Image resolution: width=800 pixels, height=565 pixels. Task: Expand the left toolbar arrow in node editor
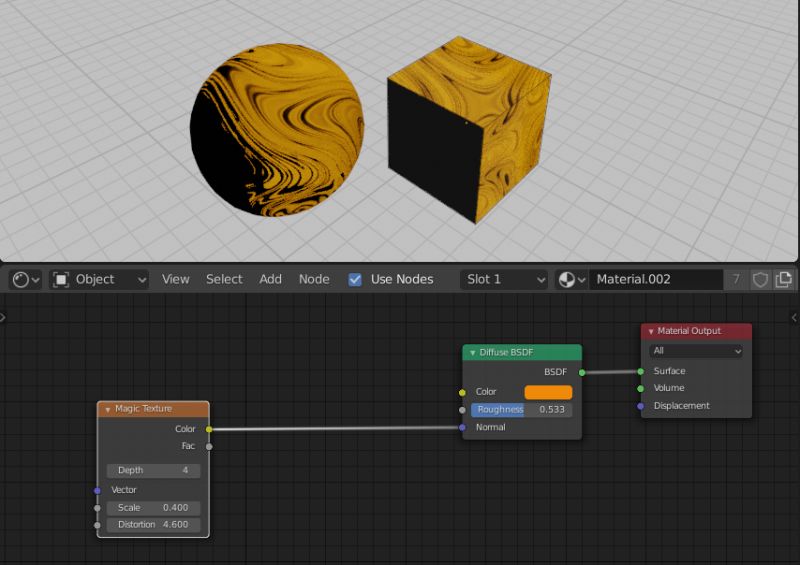click(x=3, y=317)
